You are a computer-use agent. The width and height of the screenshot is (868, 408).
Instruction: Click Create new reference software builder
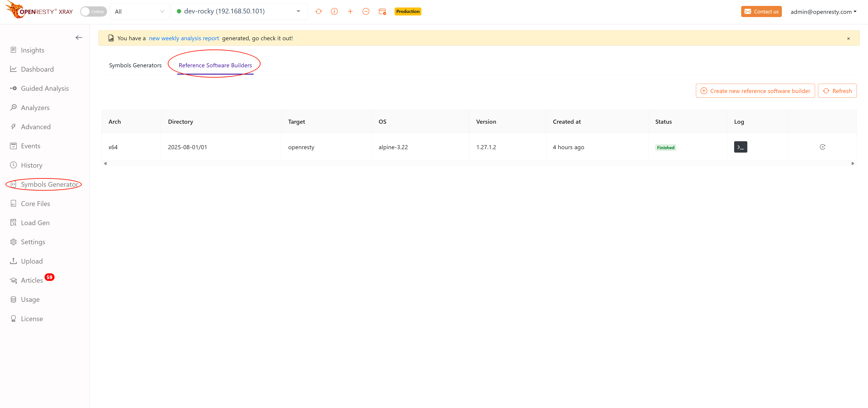pos(755,91)
